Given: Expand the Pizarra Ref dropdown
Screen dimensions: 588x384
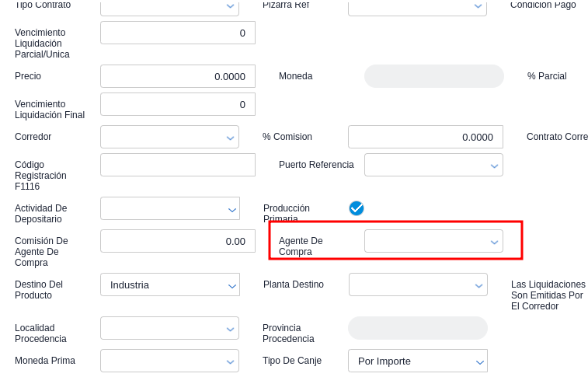Looking at the screenshot, I should point(418,6).
